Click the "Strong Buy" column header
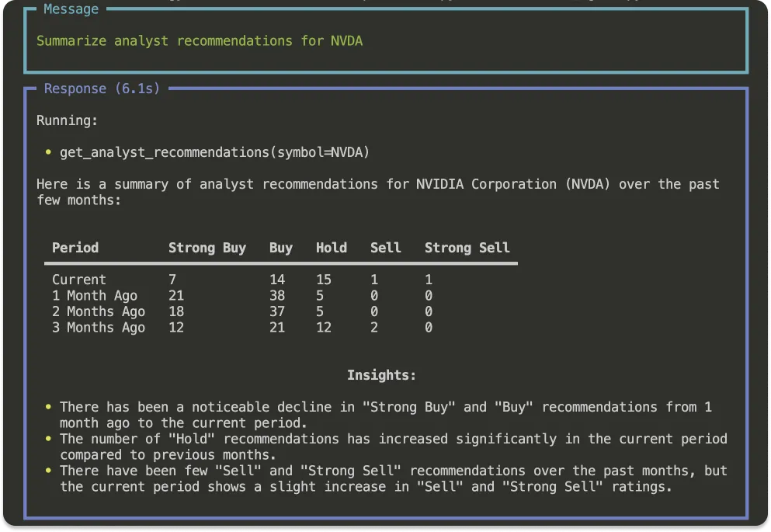This screenshot has height=532, width=771. click(207, 248)
